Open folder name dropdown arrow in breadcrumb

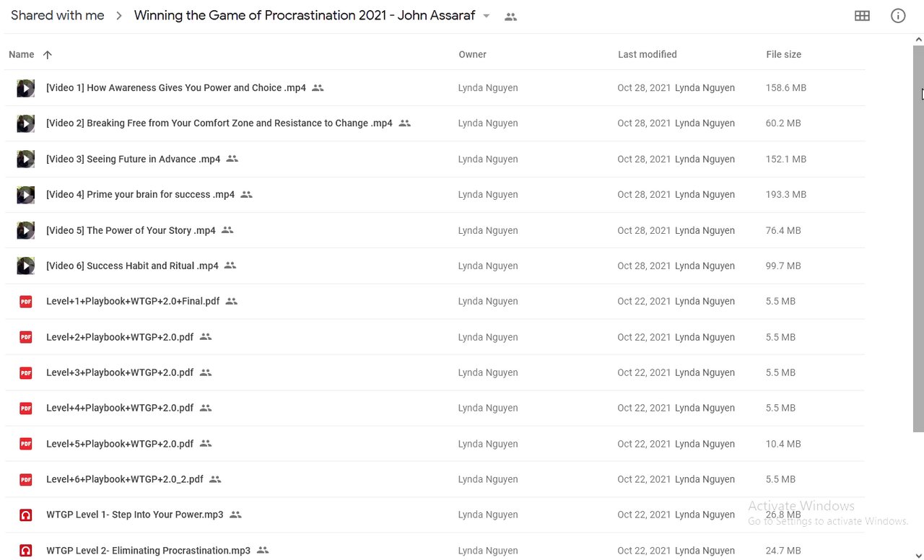[487, 16]
